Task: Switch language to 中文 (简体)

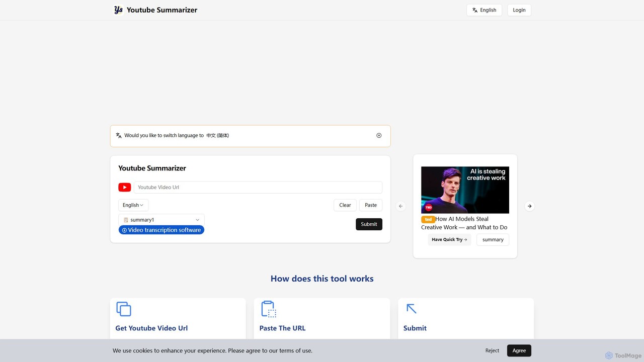Action: [x=217, y=135]
